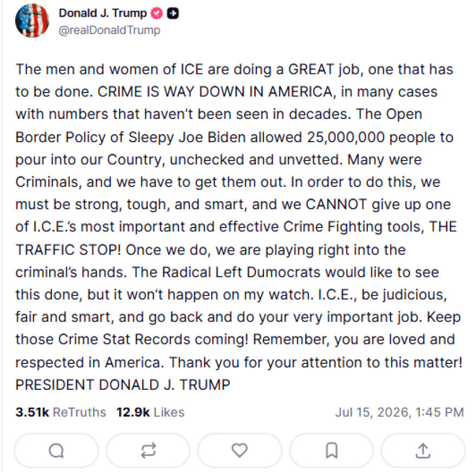
Task: Click the 25,000,000 figure in post
Action: (x=346, y=137)
